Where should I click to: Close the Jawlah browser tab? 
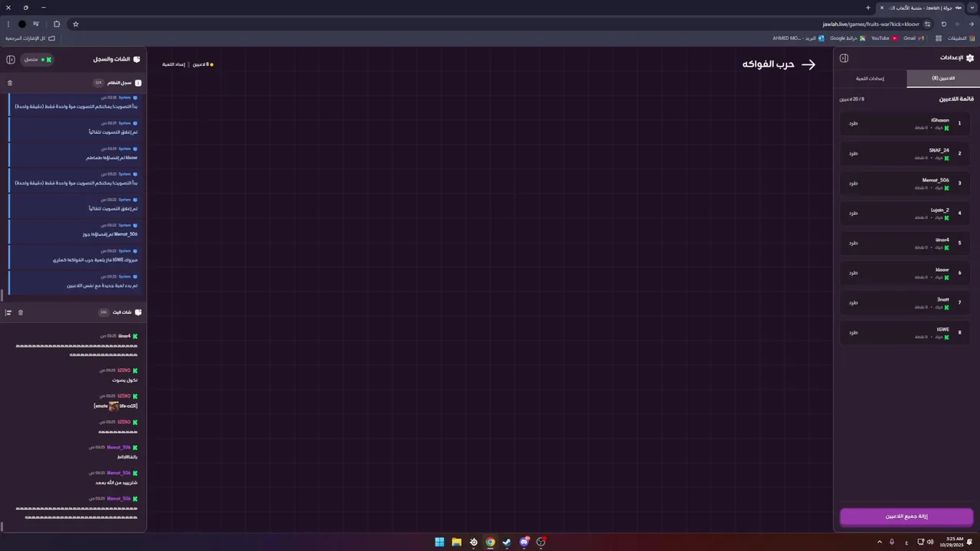[881, 8]
